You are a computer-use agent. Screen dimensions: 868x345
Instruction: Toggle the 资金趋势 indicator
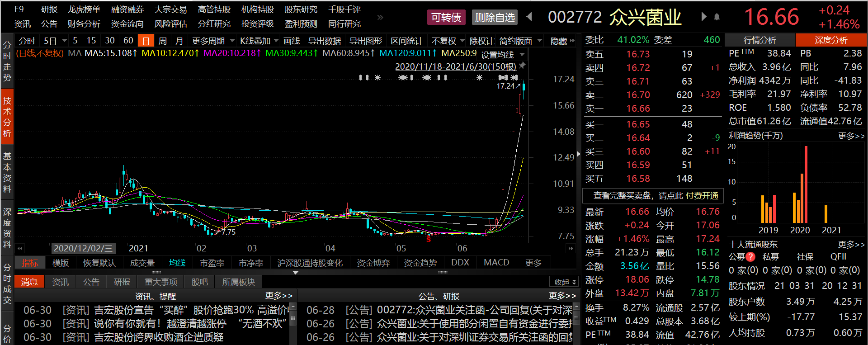tap(420, 263)
